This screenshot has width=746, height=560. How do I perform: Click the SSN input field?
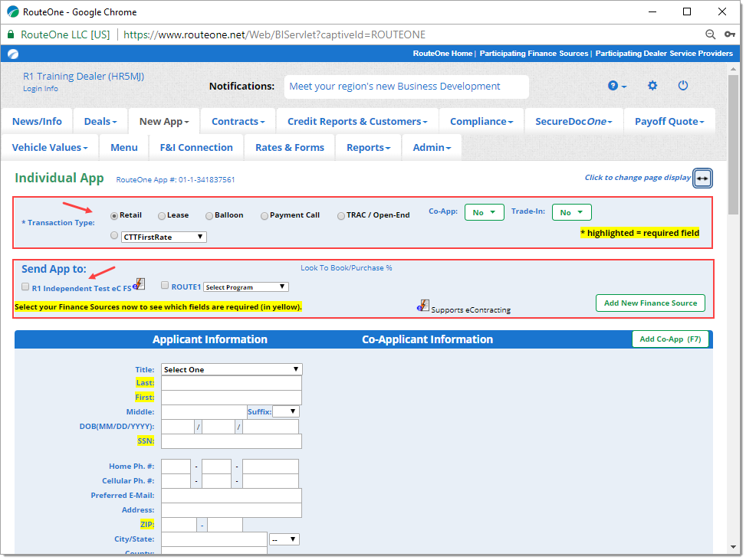[x=232, y=441]
